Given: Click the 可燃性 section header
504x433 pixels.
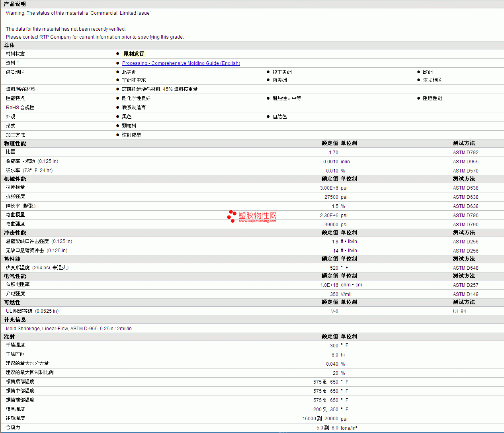Looking at the screenshot, I should pyautogui.click(x=12, y=302).
